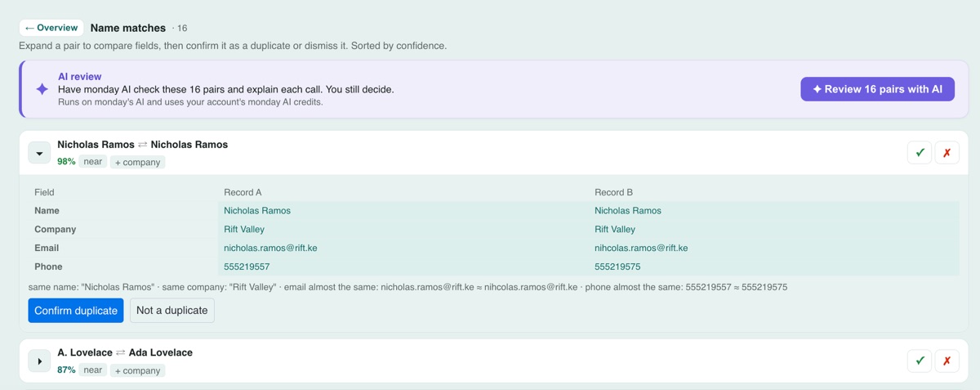Select Record A email nicholas.ramos@rift.ke
Screen dimensions: 980x390
[x=270, y=248]
